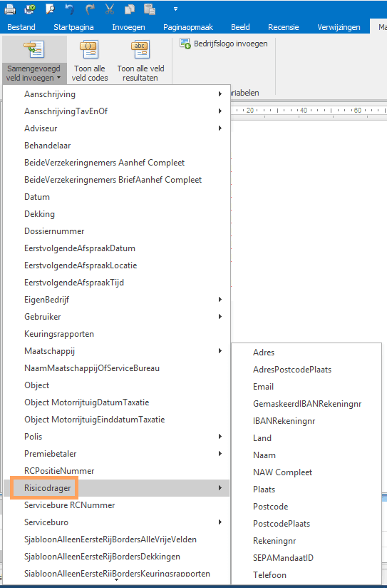Select Naam in the submenu
This screenshot has height=588, width=387.
point(306,455)
